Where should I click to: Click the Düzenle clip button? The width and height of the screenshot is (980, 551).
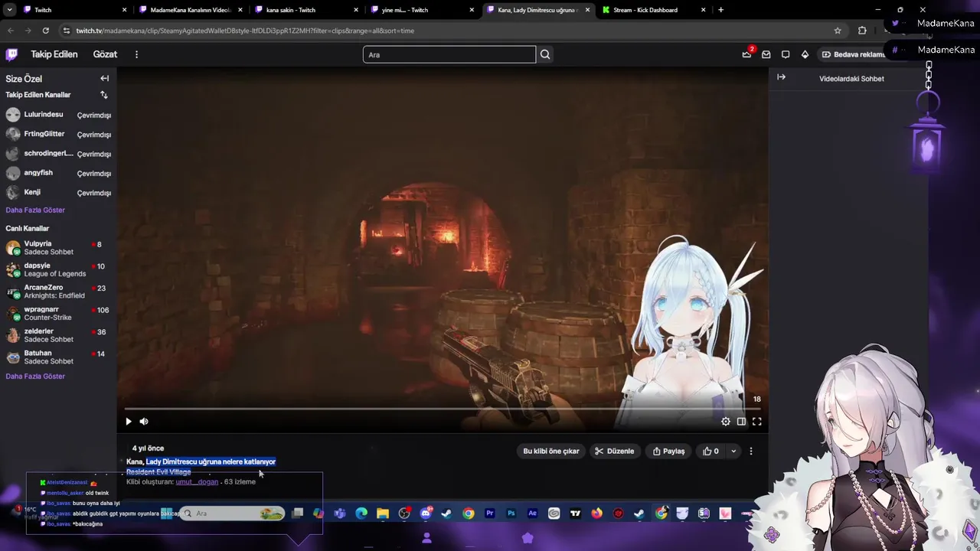pos(615,452)
